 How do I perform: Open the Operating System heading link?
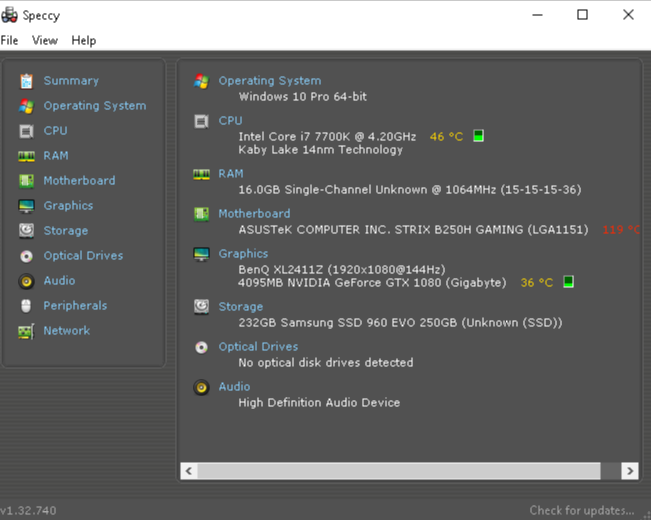[x=270, y=81]
